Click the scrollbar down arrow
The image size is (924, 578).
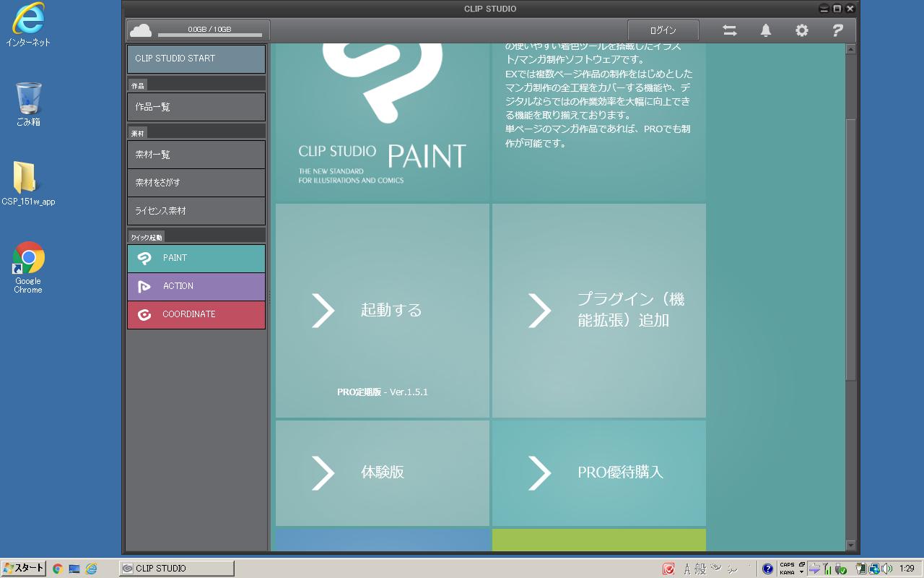(x=850, y=545)
